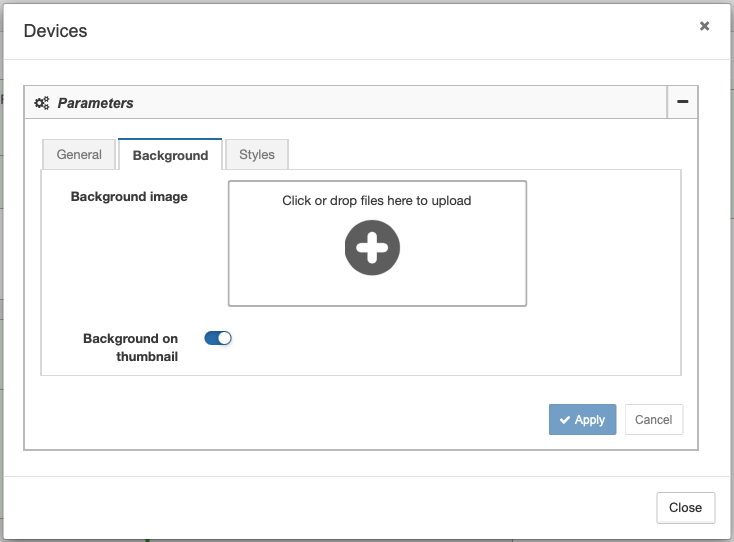
Task: Click the Devices dialog title
Action: pos(55,31)
